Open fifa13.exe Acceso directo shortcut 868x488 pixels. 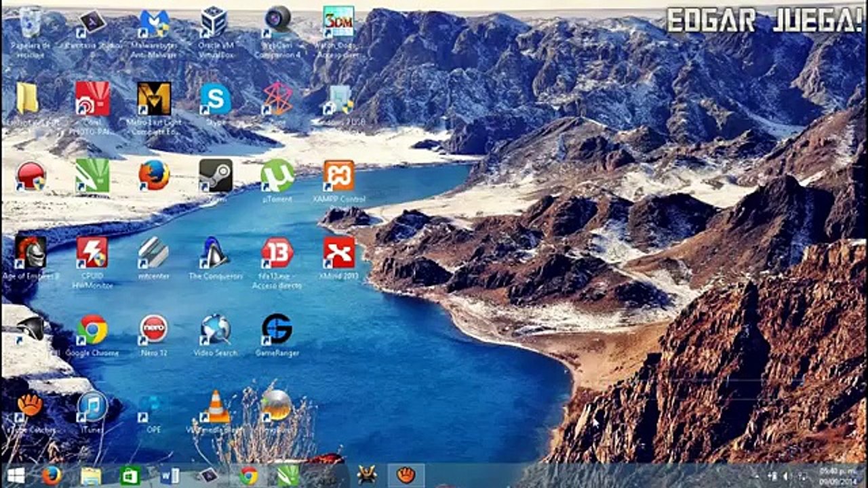coord(277,253)
